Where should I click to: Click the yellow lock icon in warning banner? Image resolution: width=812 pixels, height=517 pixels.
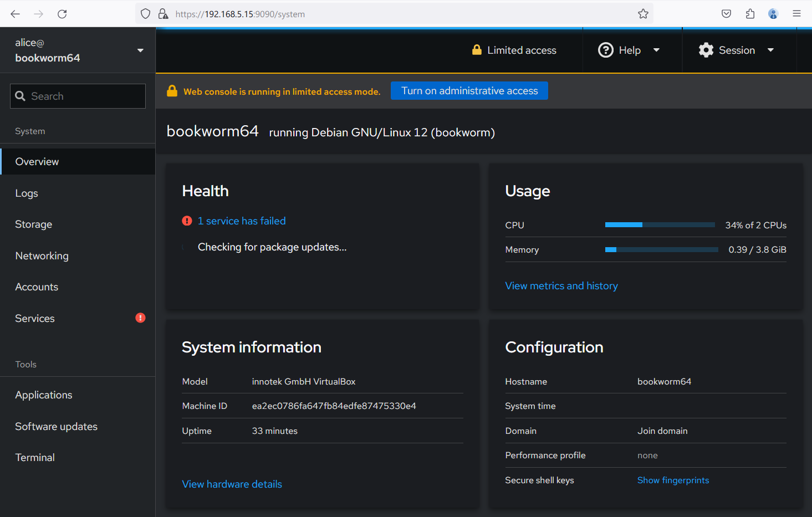pyautogui.click(x=172, y=91)
